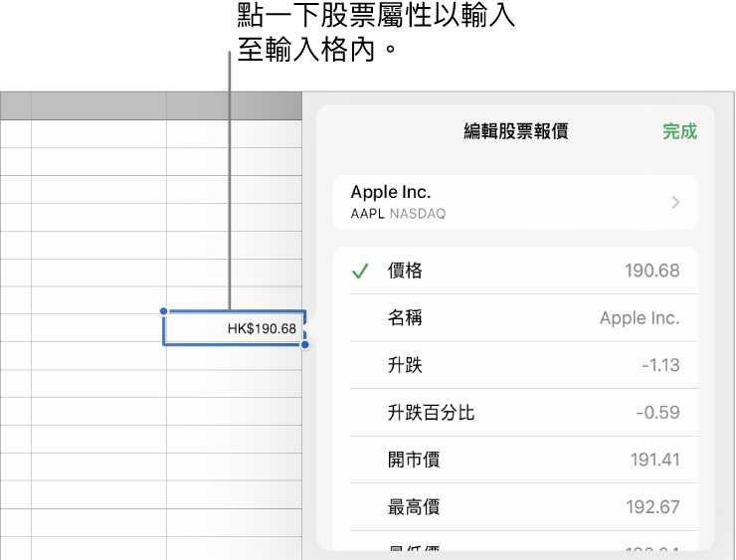Choose the 升跌 stock attribute

515,365
